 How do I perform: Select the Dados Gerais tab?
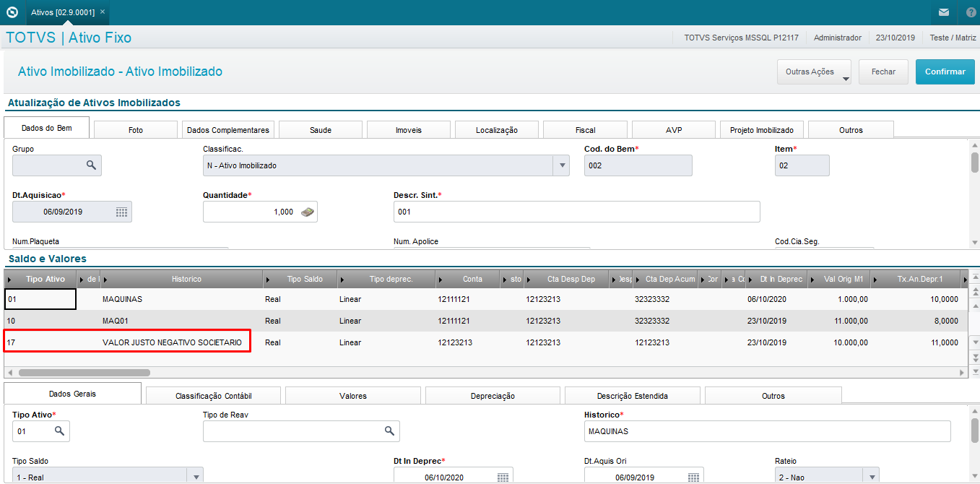[72, 394]
